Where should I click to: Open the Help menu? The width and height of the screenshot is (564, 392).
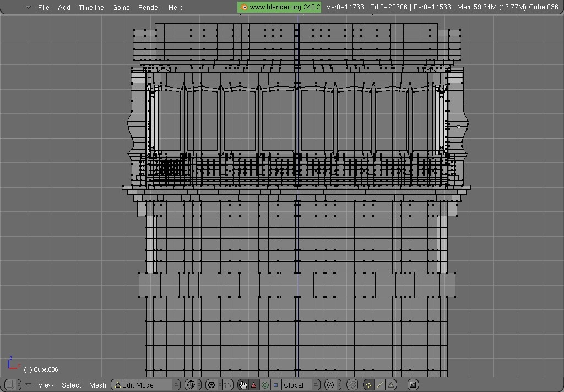pos(176,7)
